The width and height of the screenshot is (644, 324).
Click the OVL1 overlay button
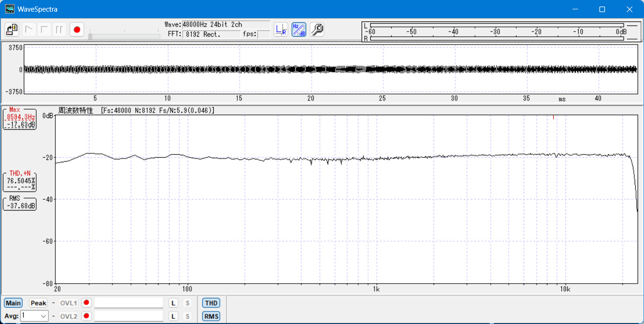pyautogui.click(x=68, y=303)
